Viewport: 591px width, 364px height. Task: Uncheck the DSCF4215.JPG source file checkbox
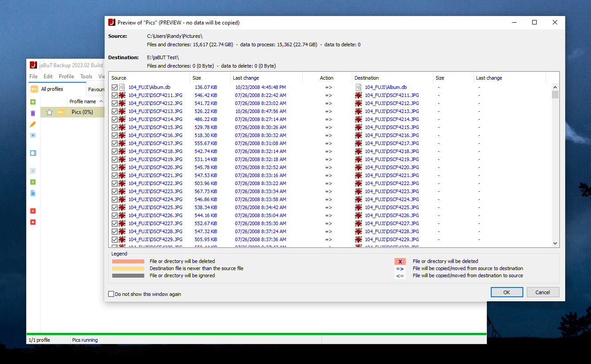coord(114,127)
